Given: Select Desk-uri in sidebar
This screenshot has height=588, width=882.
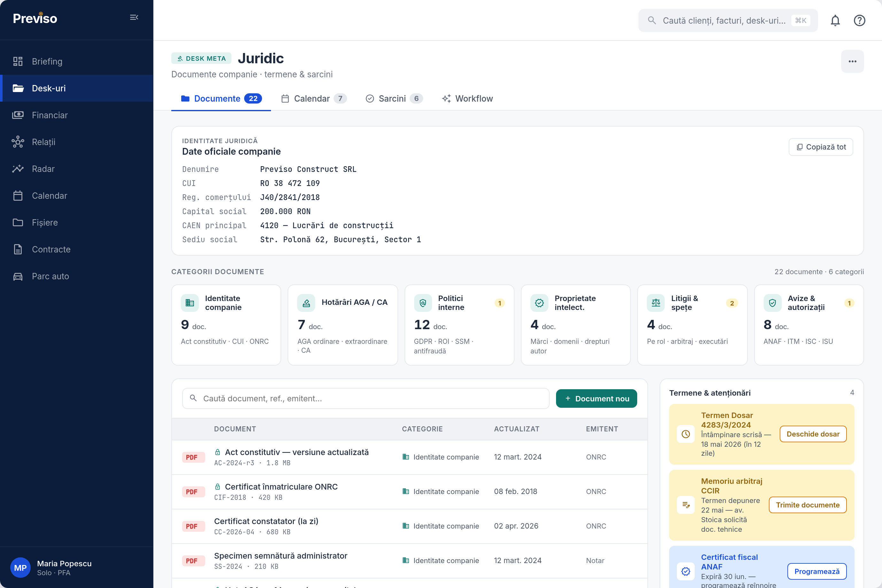Looking at the screenshot, I should 76,88.
